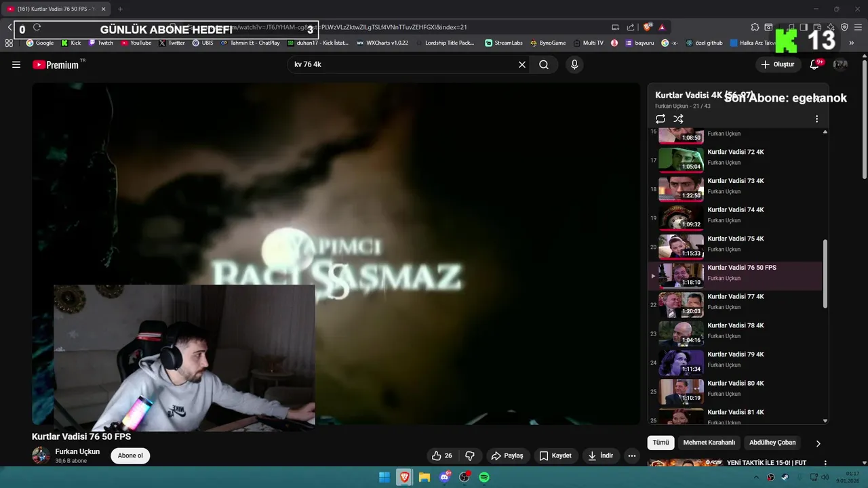Play Kurtlar Vadisi 74 4K from playlist
This screenshot has width=868, height=488.
click(736, 218)
